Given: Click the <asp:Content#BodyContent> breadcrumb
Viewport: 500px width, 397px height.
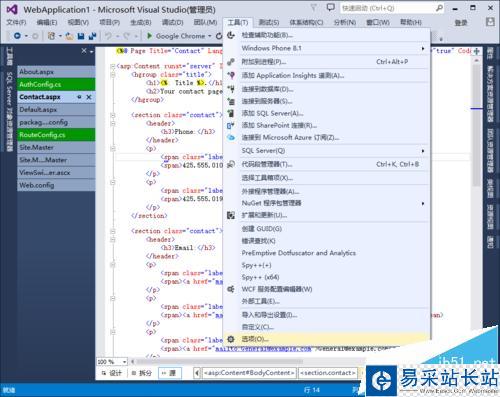Looking at the screenshot, I should coord(249,373).
